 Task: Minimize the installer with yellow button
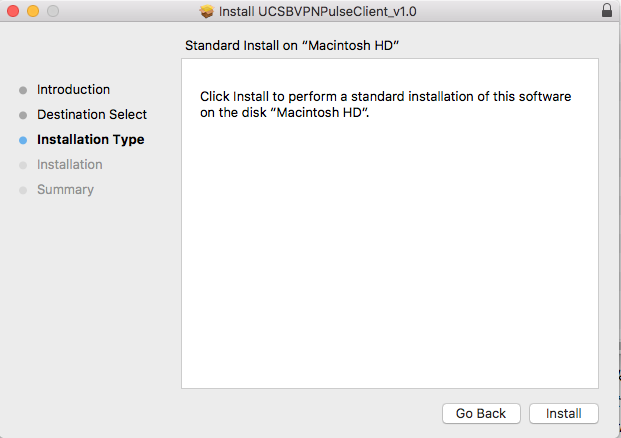pyautogui.click(x=33, y=11)
